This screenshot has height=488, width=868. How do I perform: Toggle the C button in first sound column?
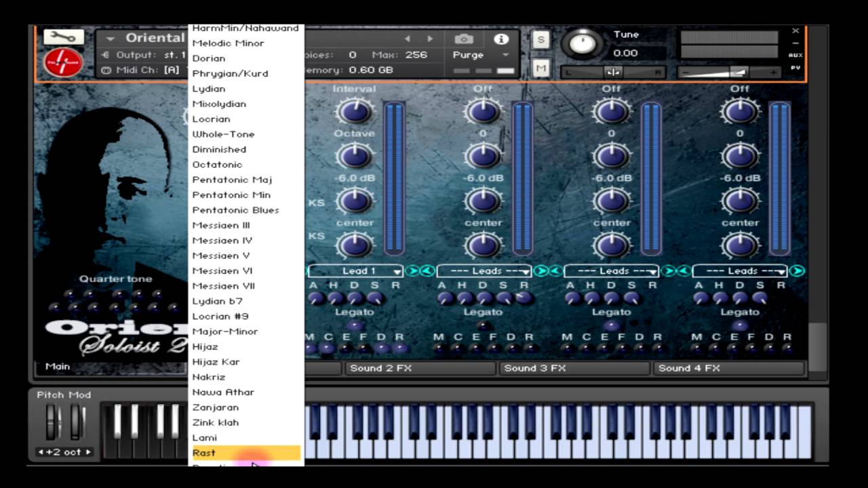pos(328,348)
